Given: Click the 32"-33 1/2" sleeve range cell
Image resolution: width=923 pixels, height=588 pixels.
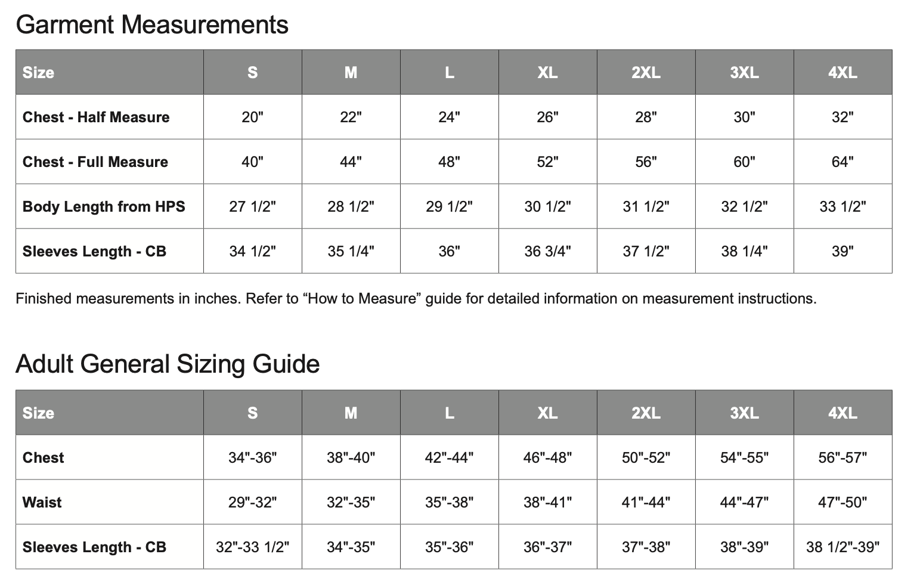Looking at the screenshot, I should [x=252, y=547].
